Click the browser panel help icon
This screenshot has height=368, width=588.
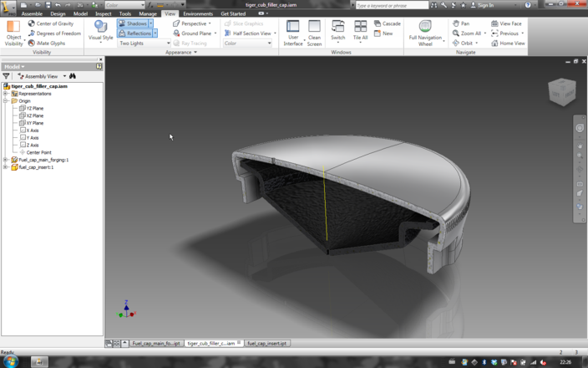pyautogui.click(x=99, y=66)
